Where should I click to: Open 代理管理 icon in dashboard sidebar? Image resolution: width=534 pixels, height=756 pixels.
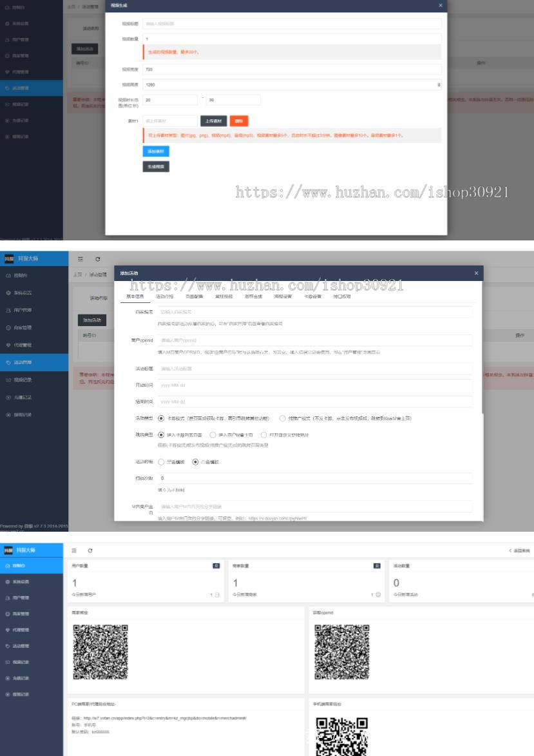click(8, 630)
